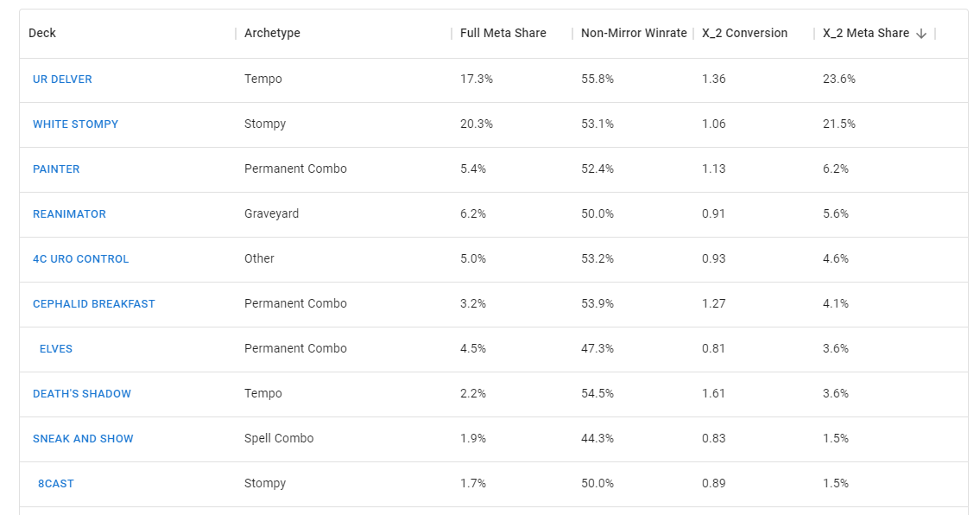Sort by the X_2 Conversion header
Screen dimensions: 980x515
pos(744,33)
